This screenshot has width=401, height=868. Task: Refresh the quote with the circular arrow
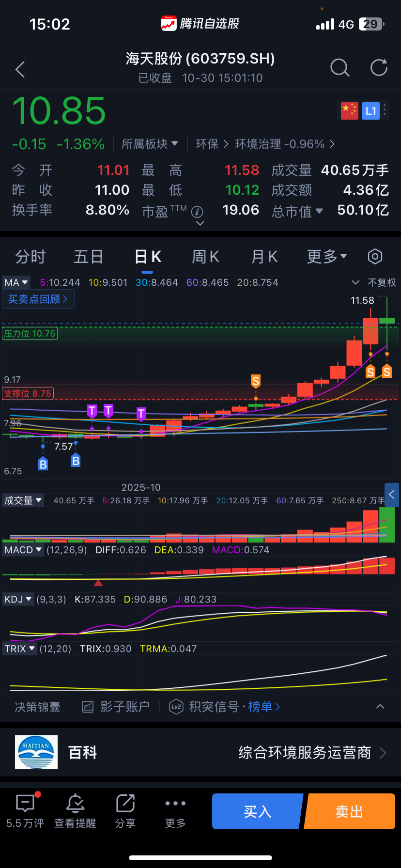379,68
